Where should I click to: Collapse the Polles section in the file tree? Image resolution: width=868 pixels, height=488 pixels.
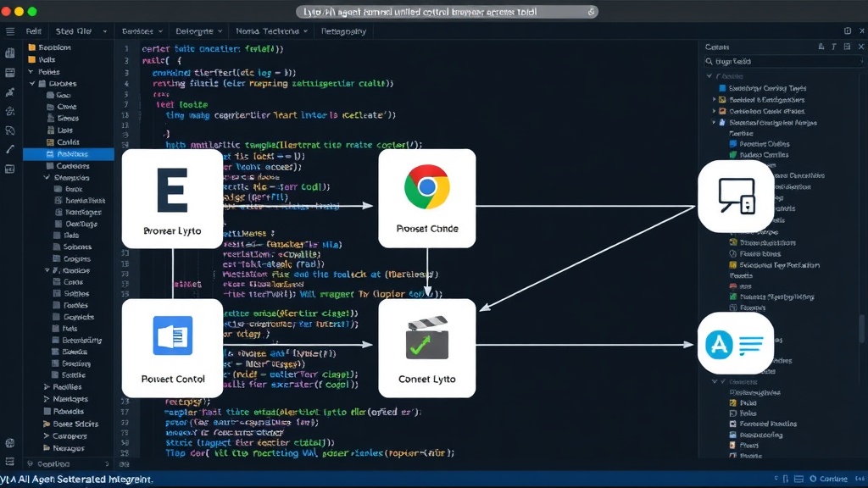[x=31, y=72]
